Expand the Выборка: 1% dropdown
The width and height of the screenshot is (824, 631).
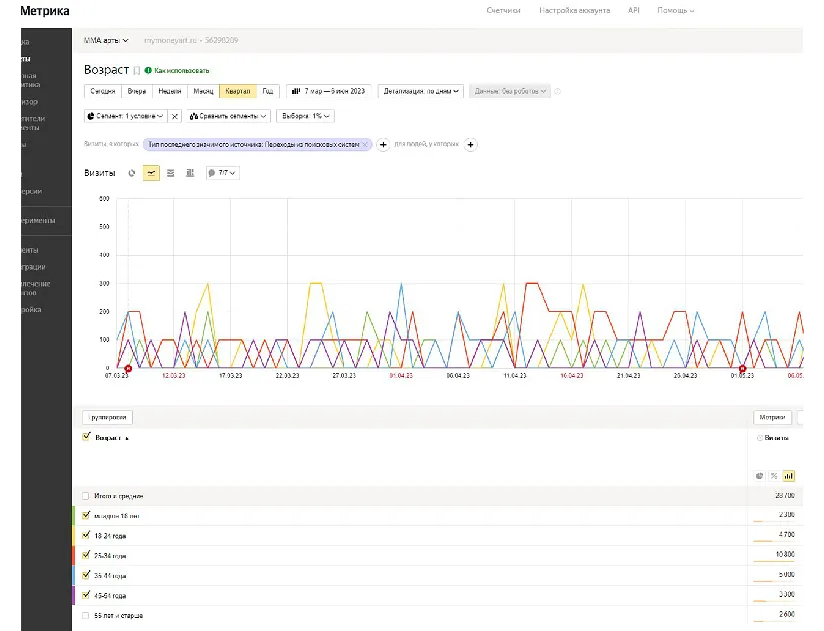(306, 116)
